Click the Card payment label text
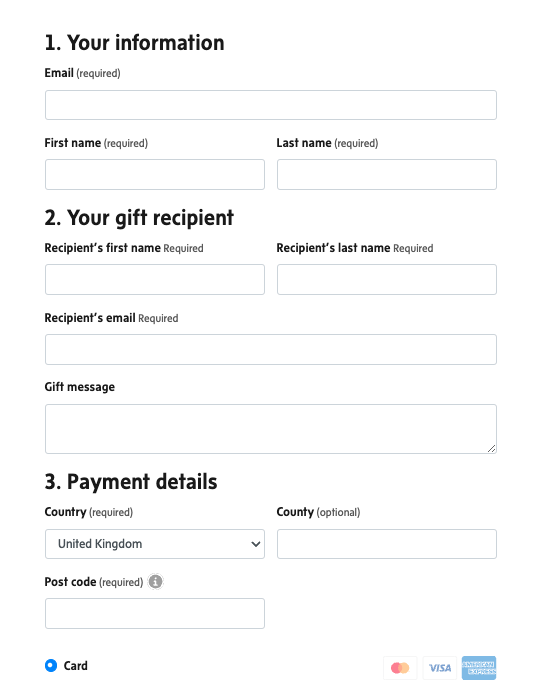This screenshot has height=689, width=534. coord(76,666)
